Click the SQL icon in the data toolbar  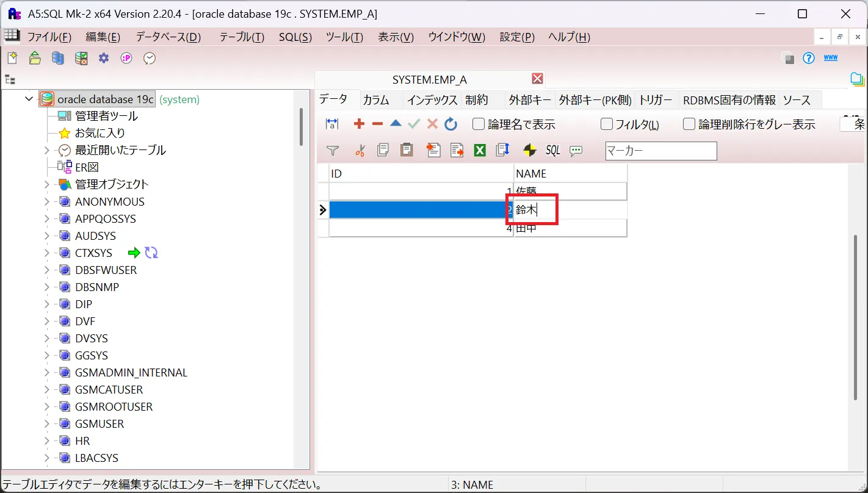click(x=552, y=150)
